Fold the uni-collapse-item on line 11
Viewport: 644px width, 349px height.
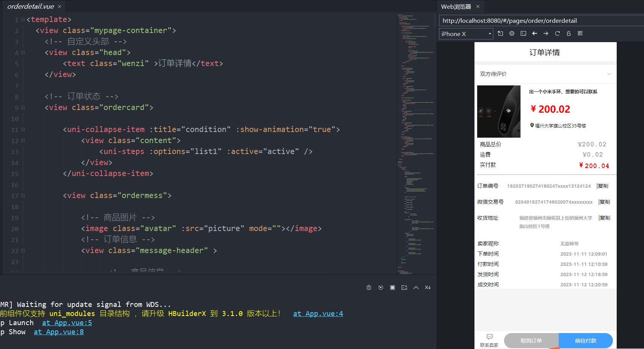coord(23,130)
